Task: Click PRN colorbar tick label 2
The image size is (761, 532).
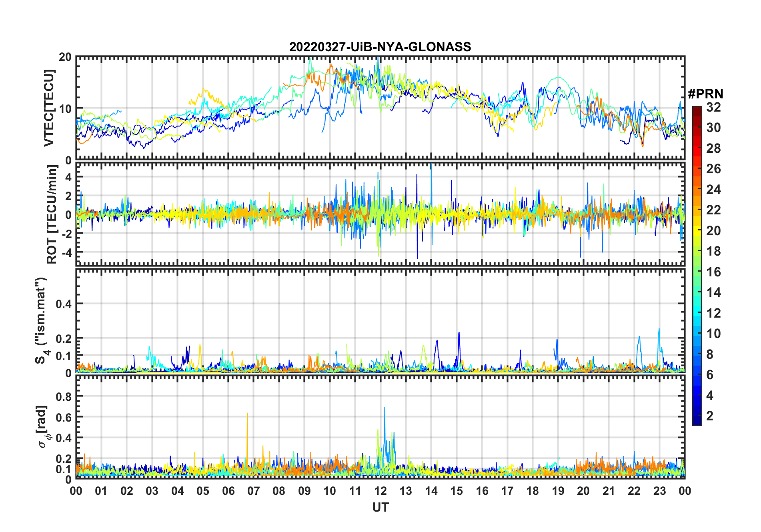Action: tap(710, 416)
